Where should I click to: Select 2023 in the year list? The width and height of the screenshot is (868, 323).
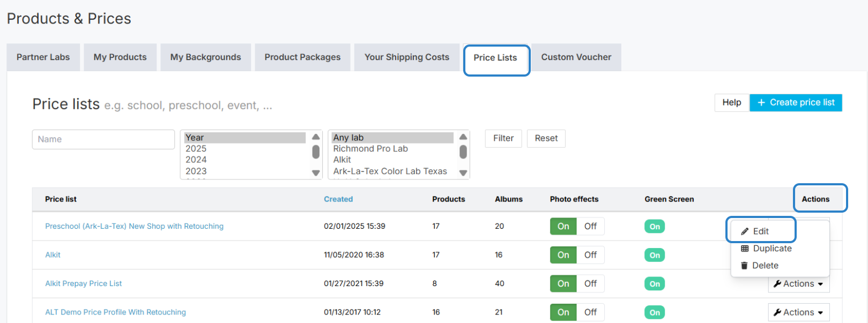[245, 171]
